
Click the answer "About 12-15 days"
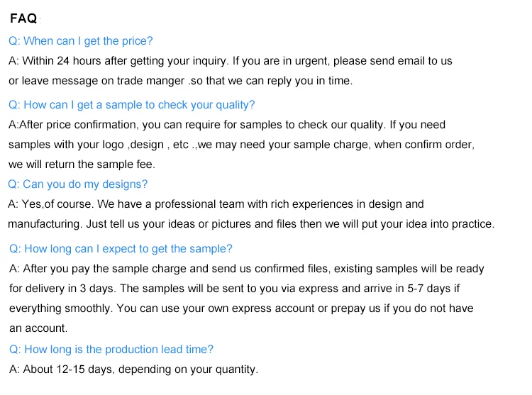click(133, 369)
